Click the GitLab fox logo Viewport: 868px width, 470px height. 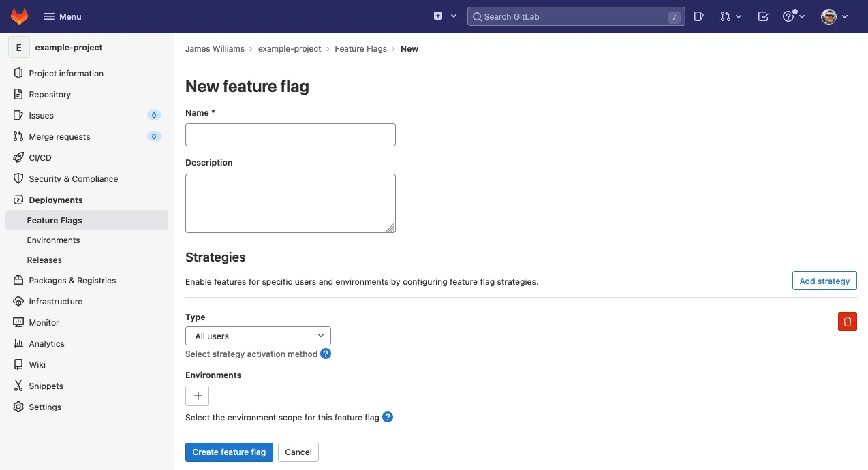coord(20,16)
